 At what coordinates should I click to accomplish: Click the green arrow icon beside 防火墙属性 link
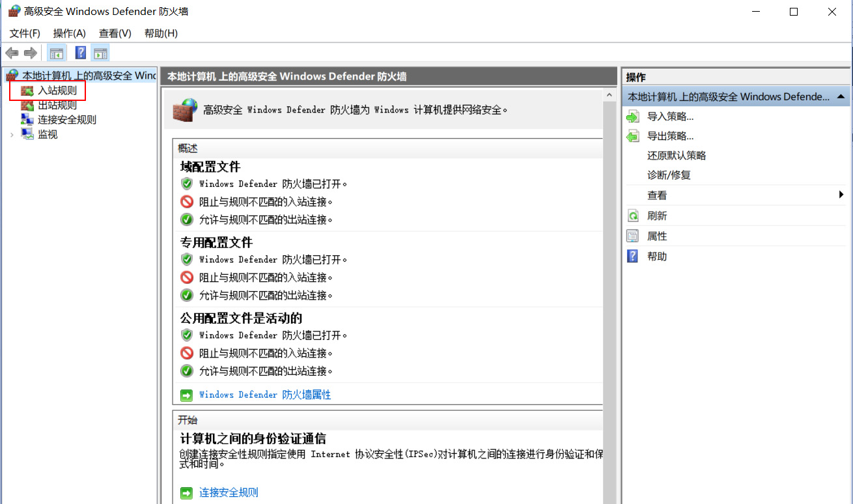pyautogui.click(x=187, y=395)
